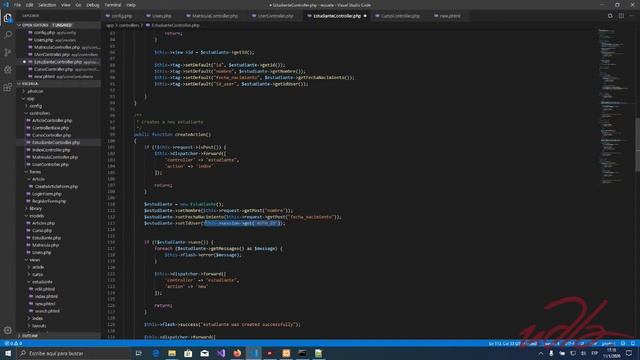
Task: Select UserController.php in Open Editors list
Action: tap(58, 54)
